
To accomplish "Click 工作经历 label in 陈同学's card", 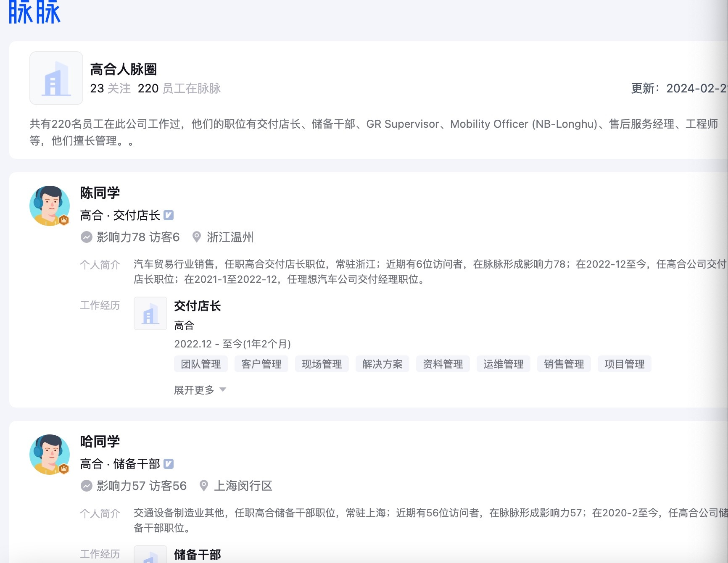I will point(100,305).
